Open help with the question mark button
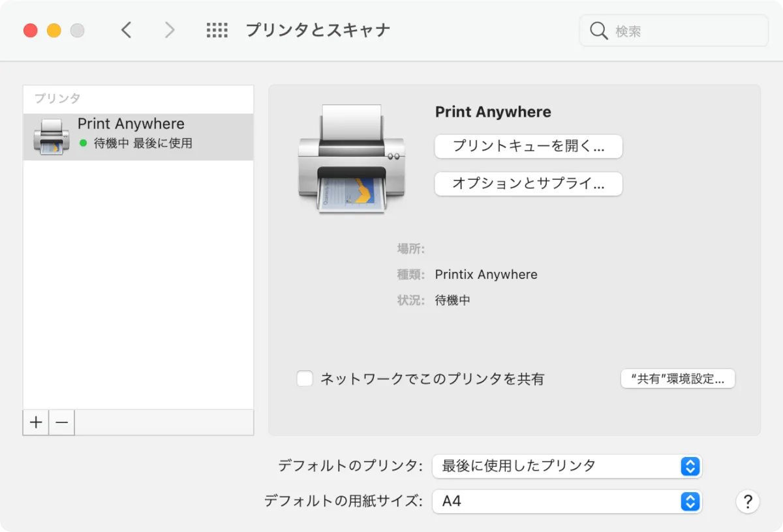783x532 pixels. coord(748,502)
